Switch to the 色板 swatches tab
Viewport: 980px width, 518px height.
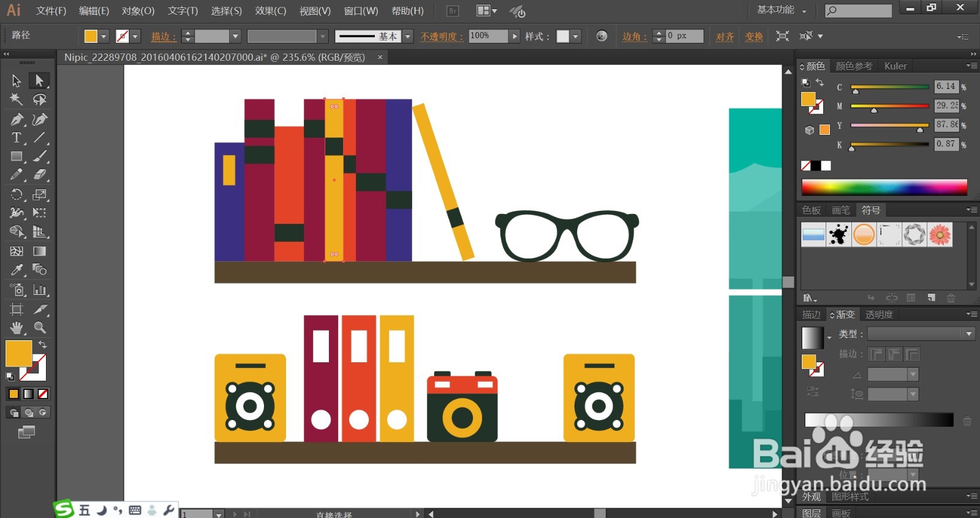tap(812, 210)
